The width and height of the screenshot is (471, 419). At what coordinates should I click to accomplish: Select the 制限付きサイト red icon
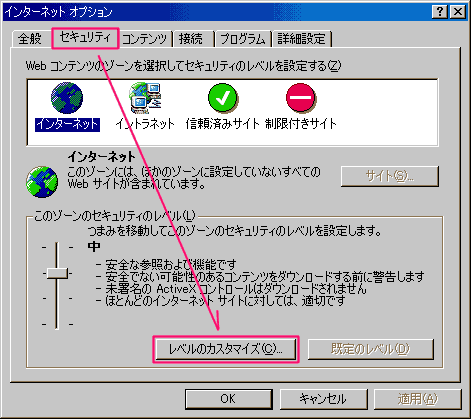click(x=301, y=98)
